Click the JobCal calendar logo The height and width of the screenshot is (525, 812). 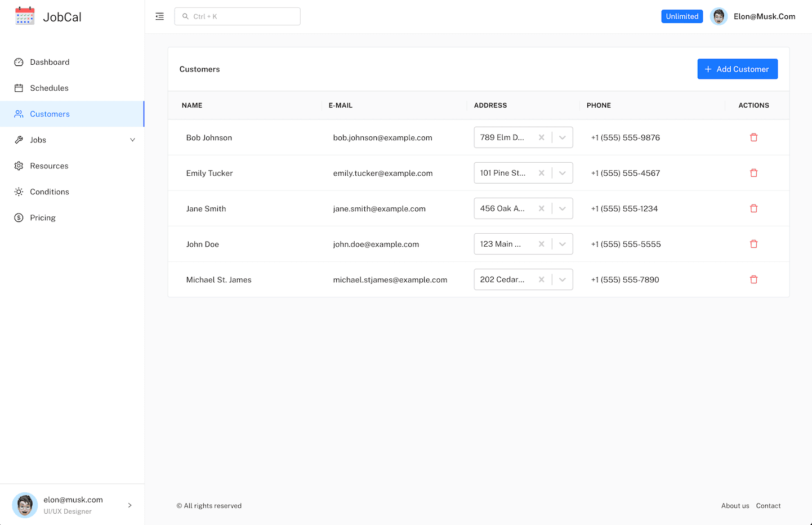tap(25, 16)
